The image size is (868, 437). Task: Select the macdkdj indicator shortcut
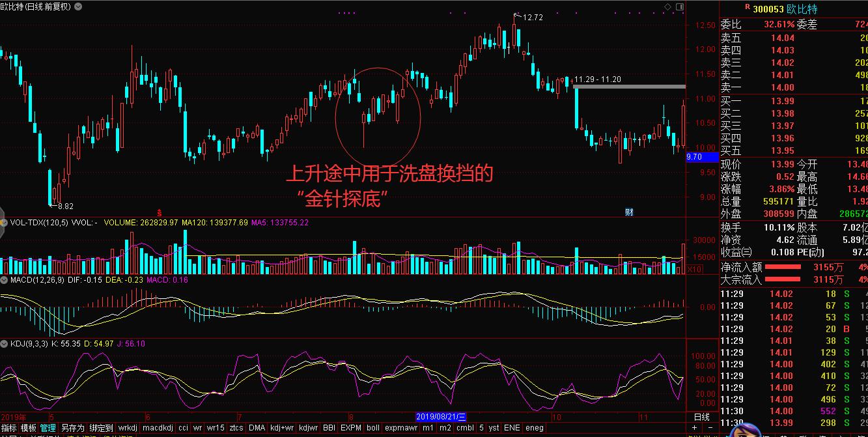click(x=159, y=429)
